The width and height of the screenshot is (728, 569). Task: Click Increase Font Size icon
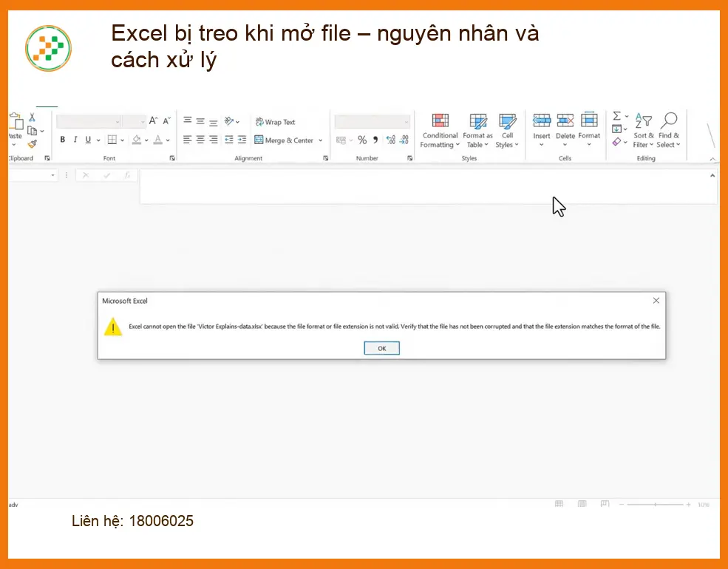coord(153,121)
